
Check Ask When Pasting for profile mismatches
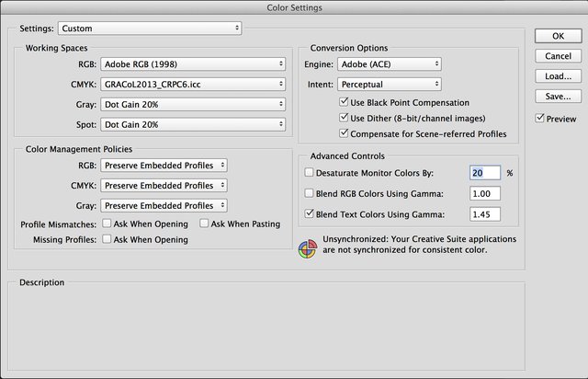(x=204, y=224)
